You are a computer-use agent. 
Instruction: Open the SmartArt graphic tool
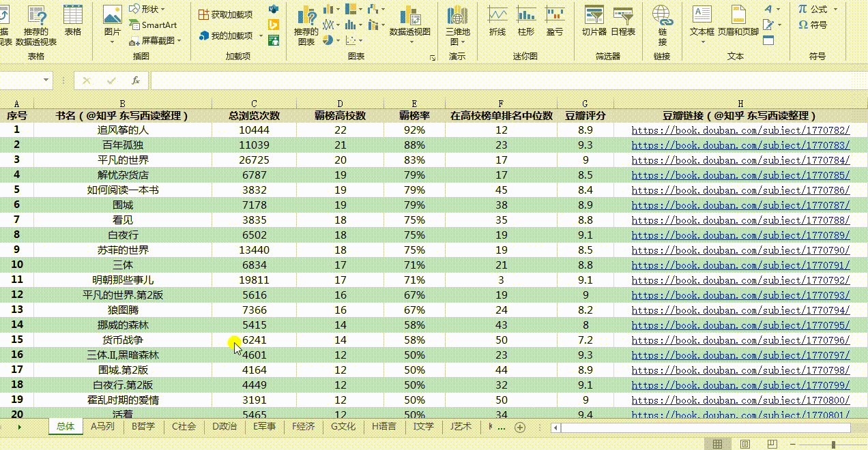[154, 25]
